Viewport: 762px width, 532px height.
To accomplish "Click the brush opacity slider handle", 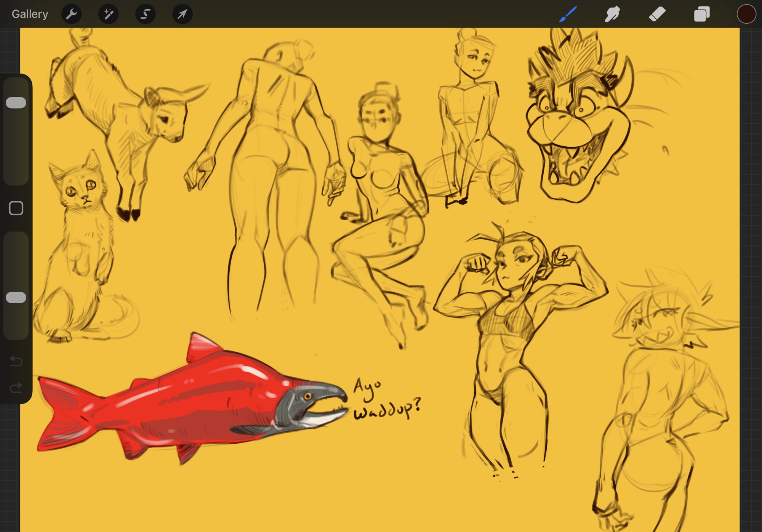I will (16, 298).
